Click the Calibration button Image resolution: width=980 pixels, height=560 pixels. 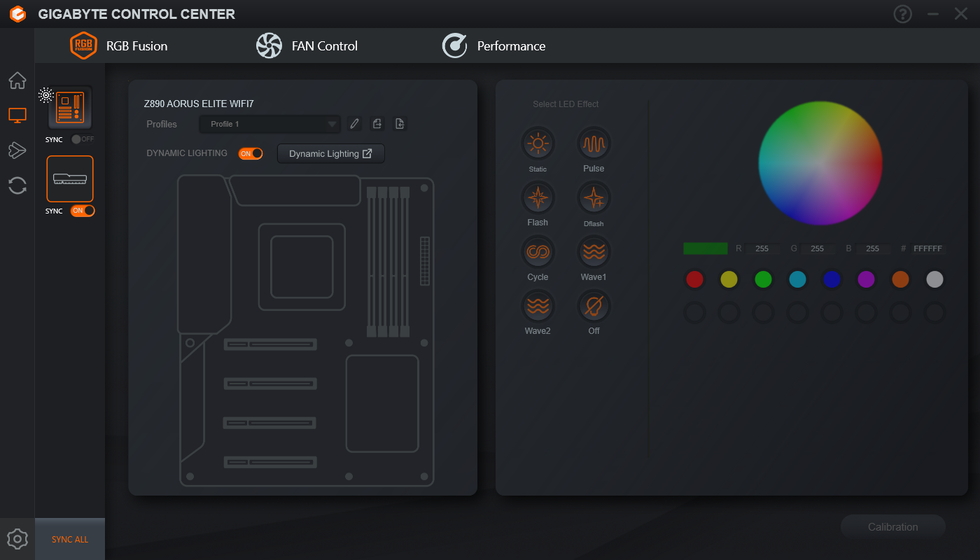(892, 527)
